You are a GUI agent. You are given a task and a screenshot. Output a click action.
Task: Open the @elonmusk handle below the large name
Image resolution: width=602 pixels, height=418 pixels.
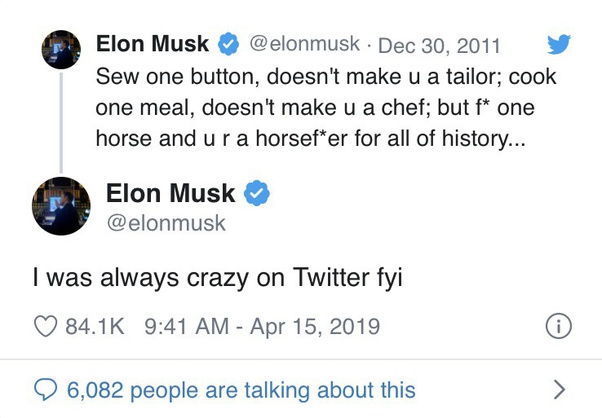coord(166,223)
